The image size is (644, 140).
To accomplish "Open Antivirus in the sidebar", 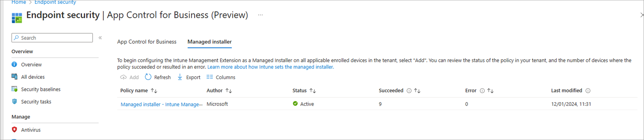I will (31, 130).
